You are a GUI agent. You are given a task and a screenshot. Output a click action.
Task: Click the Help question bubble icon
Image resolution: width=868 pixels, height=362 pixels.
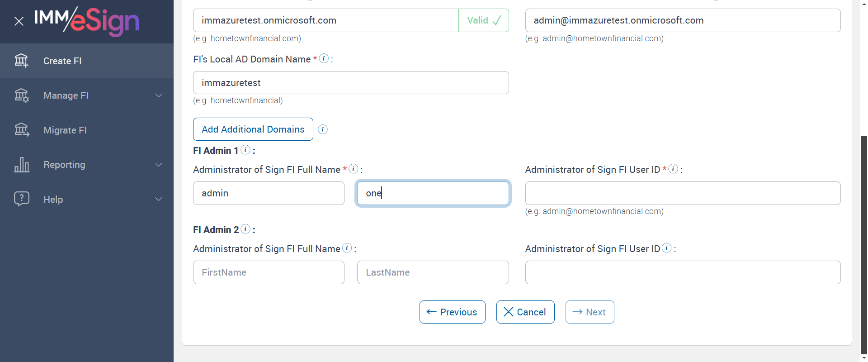click(x=21, y=199)
